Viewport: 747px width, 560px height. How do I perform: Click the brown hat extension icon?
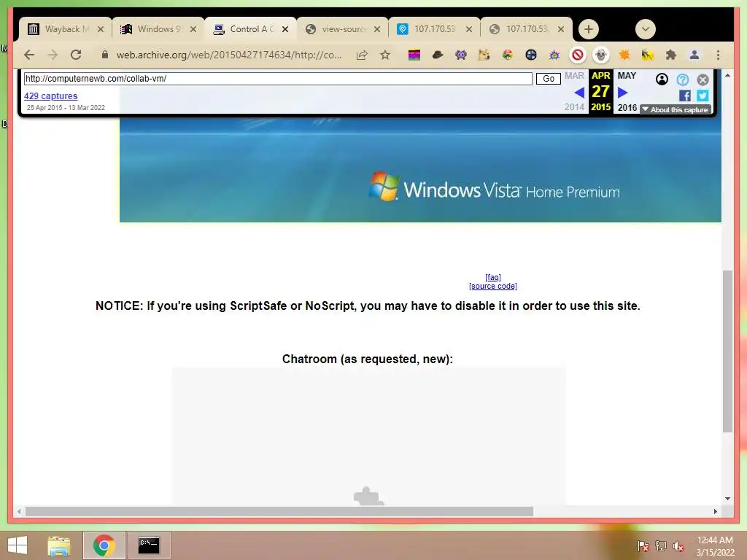(x=438, y=55)
